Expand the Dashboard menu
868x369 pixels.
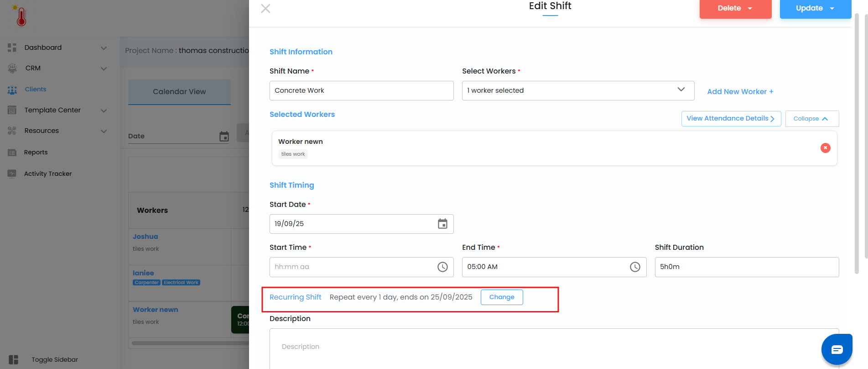coord(104,48)
